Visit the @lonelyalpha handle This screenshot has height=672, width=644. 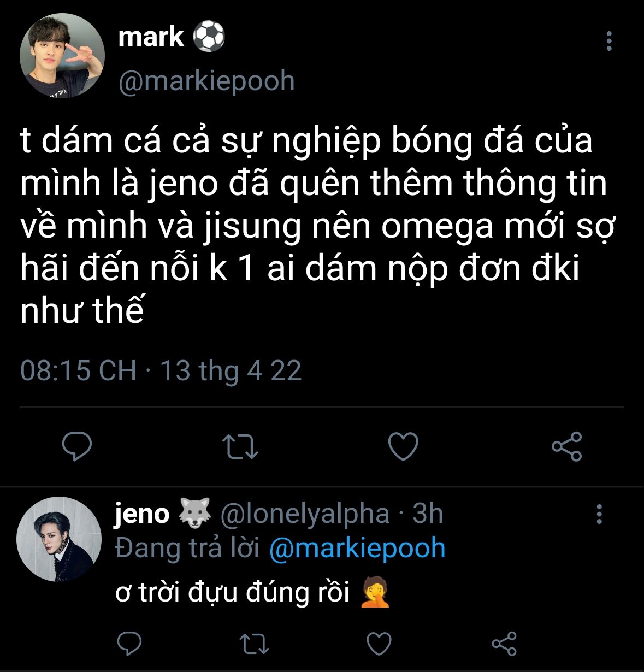305,514
